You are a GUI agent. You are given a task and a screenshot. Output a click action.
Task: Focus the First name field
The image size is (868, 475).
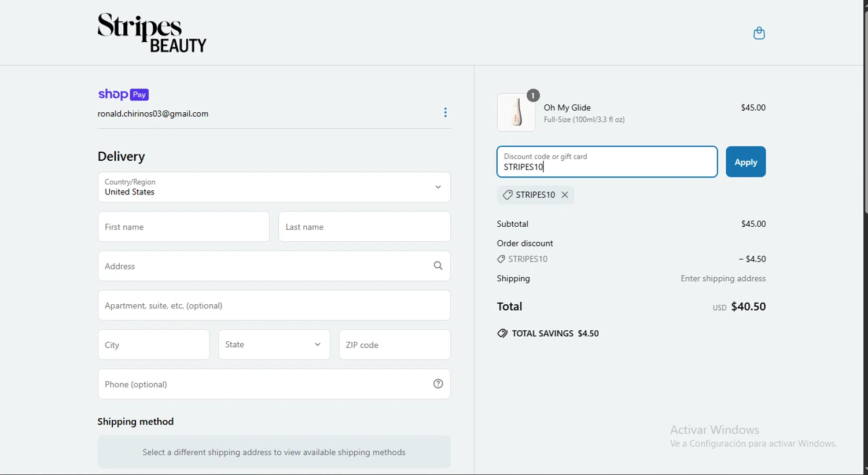pyautogui.click(x=183, y=226)
